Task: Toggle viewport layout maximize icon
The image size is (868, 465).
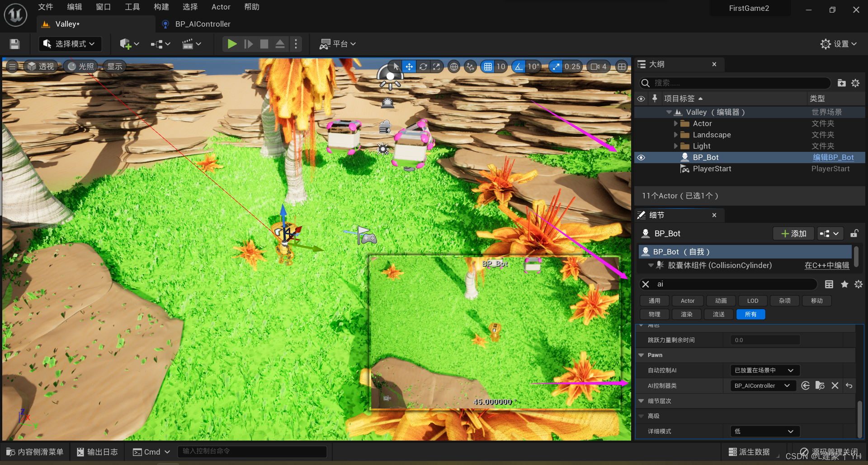Action: pos(622,66)
